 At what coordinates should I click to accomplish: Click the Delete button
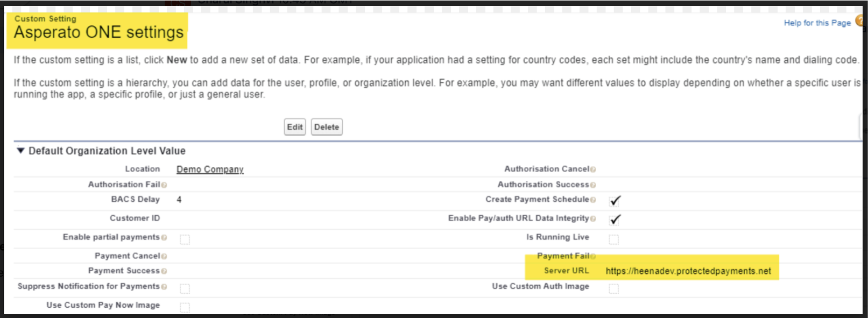point(327,127)
